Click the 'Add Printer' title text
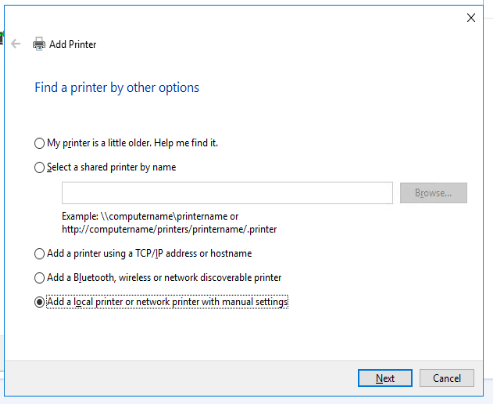The image size is (493, 404). (73, 44)
